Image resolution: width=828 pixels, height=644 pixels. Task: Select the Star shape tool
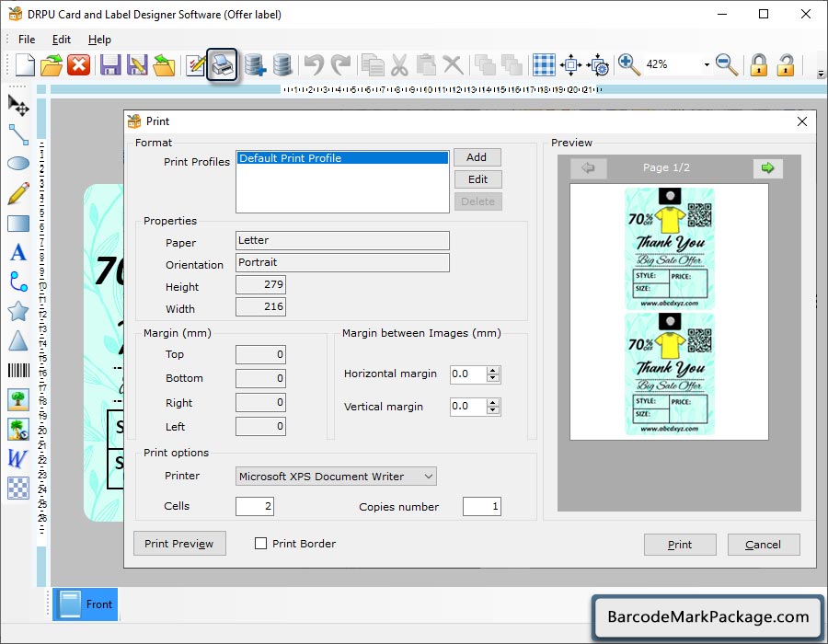click(18, 312)
